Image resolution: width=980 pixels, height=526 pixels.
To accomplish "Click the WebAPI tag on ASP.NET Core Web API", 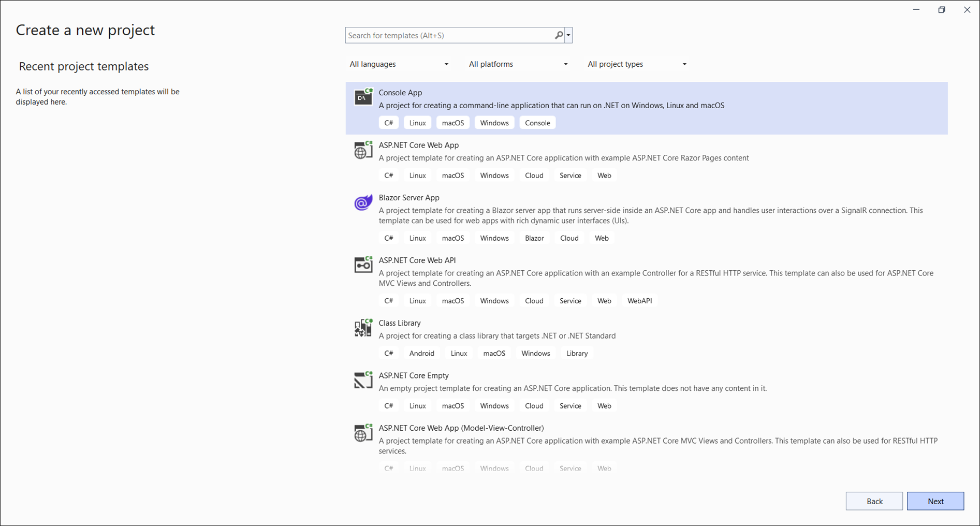I will (639, 301).
